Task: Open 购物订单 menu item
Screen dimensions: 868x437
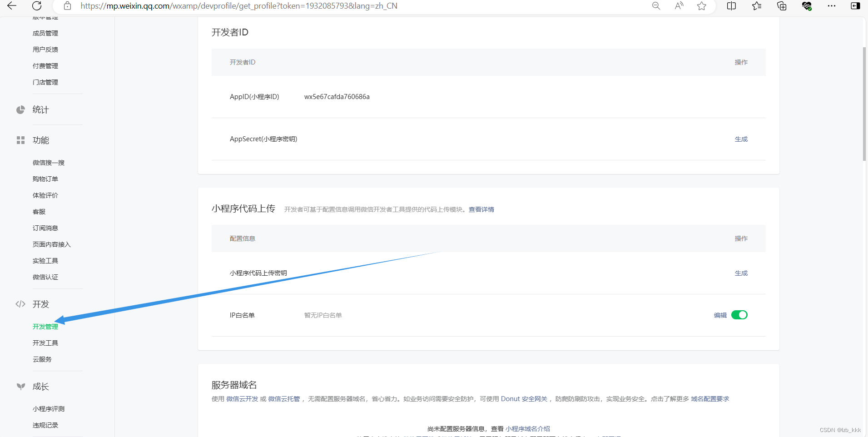Action: (x=45, y=179)
